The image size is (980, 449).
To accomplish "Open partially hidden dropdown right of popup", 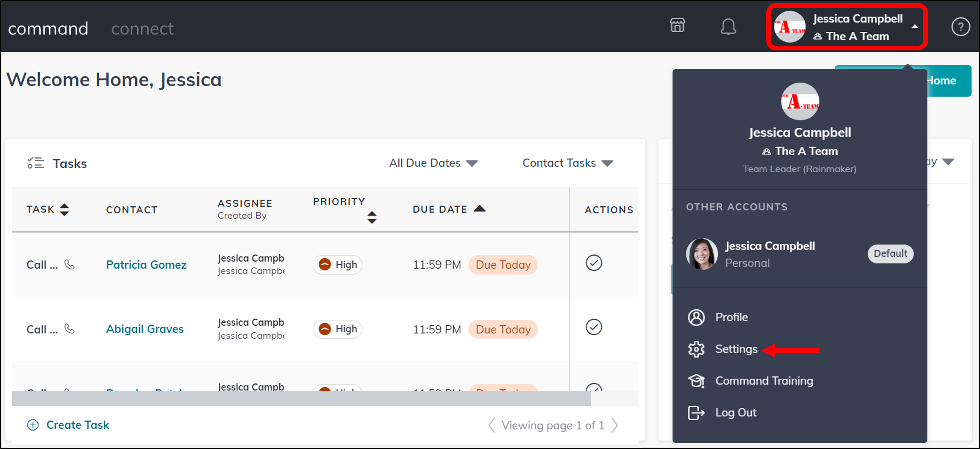I will point(948,162).
